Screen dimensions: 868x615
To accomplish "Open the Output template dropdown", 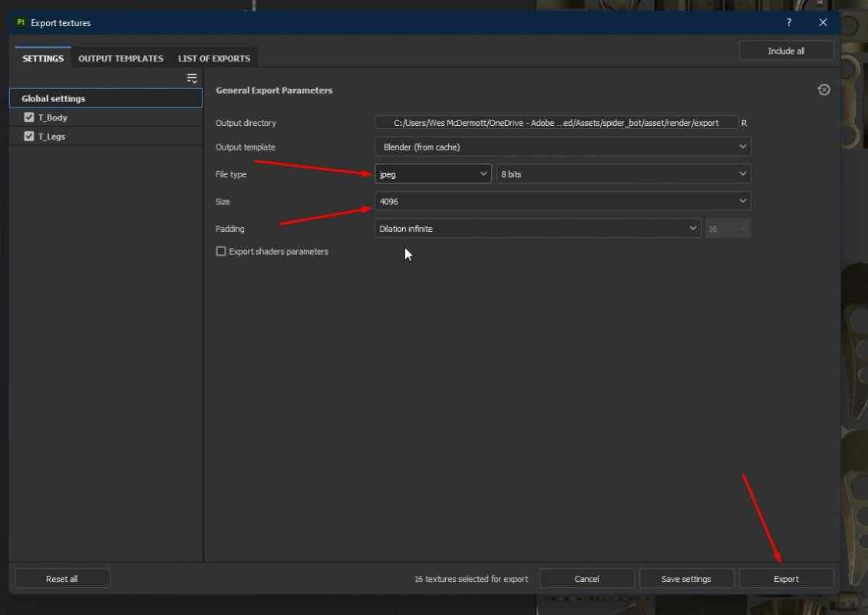I will (x=563, y=147).
